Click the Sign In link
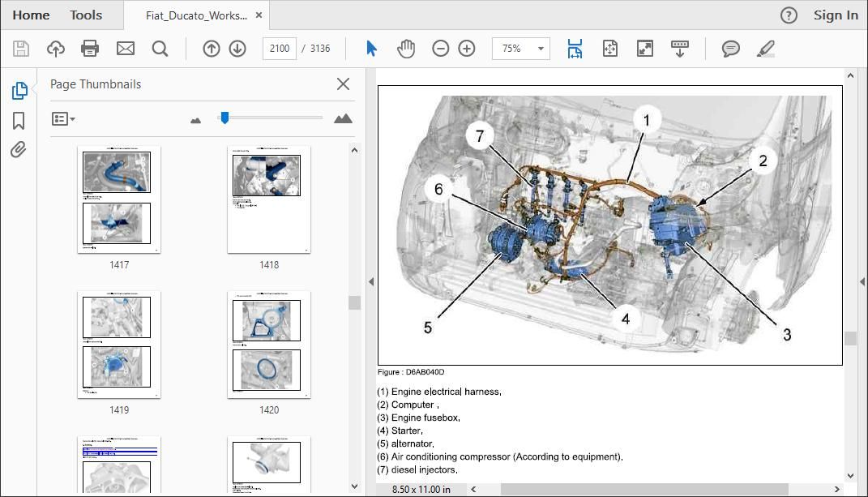The width and height of the screenshot is (868, 497). [836, 15]
